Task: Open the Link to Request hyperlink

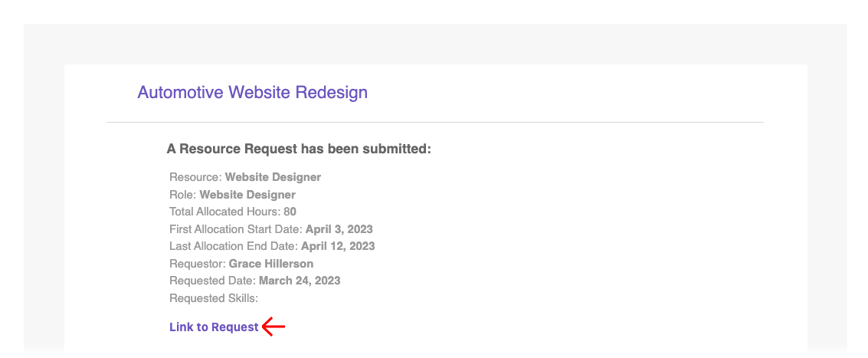Action: coord(214,327)
